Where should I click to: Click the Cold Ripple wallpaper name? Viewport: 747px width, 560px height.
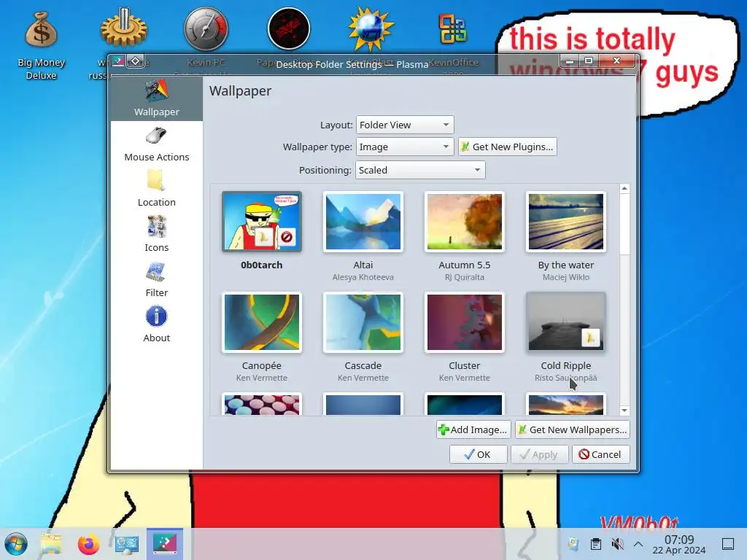(x=566, y=365)
